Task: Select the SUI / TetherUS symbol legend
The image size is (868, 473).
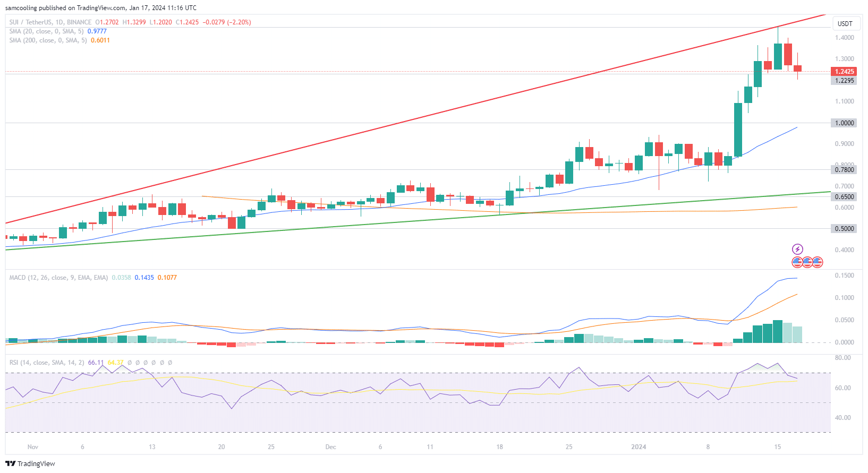Action: tap(50, 22)
